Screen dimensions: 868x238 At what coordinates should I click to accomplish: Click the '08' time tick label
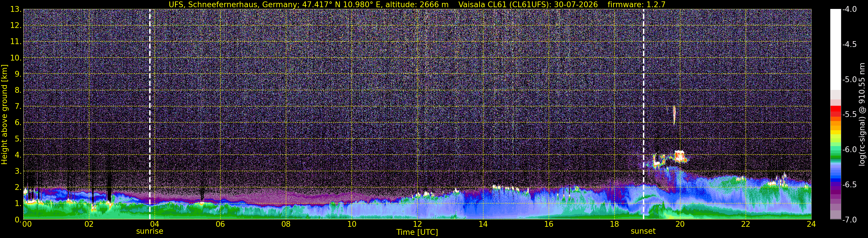tap(286, 224)
